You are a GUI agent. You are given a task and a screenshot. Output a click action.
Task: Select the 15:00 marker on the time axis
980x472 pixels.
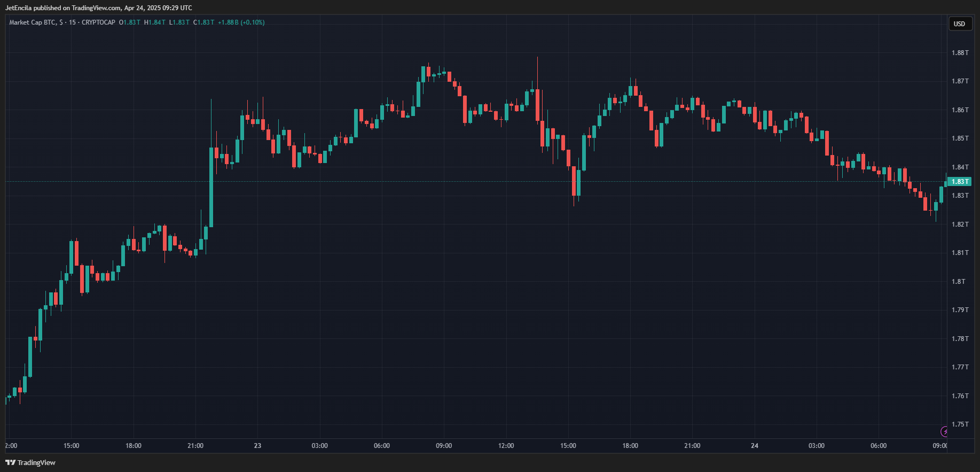point(71,446)
